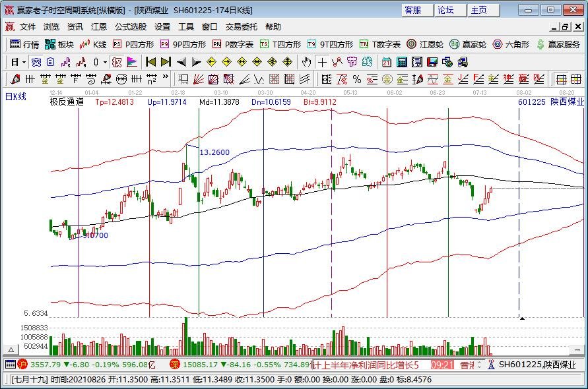
Task: Open the 文件 menu
Action: pos(28,27)
